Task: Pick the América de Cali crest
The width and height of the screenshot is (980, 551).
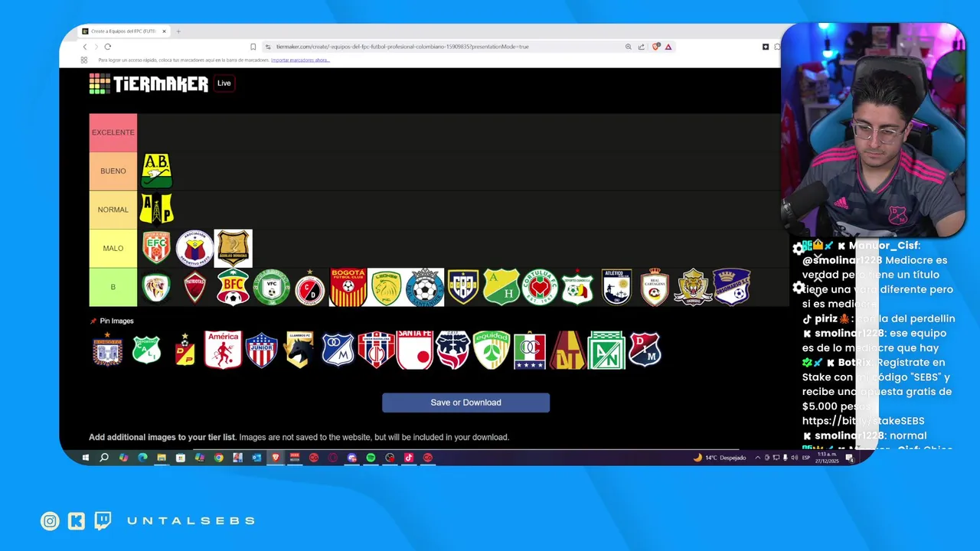Action: [x=223, y=350]
